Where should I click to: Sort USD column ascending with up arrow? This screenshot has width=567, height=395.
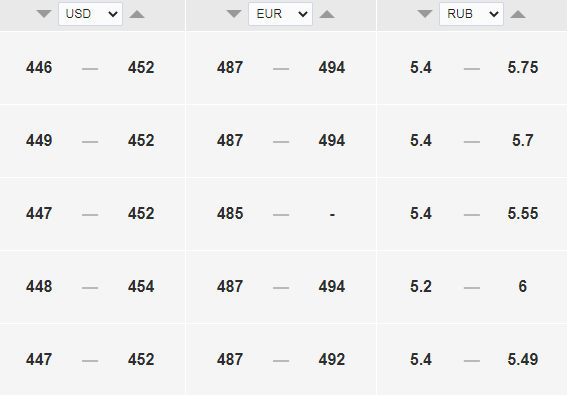click(x=137, y=14)
